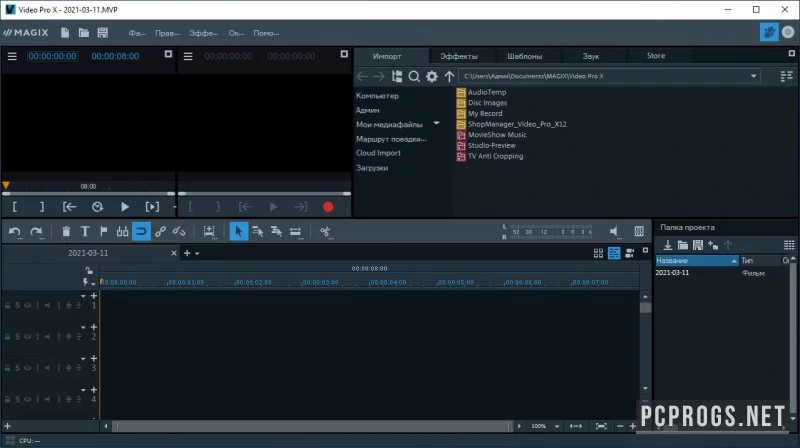This screenshot has width=800, height=448.
Task: Set out-point bracket in program monitor
Action: (x=42, y=207)
